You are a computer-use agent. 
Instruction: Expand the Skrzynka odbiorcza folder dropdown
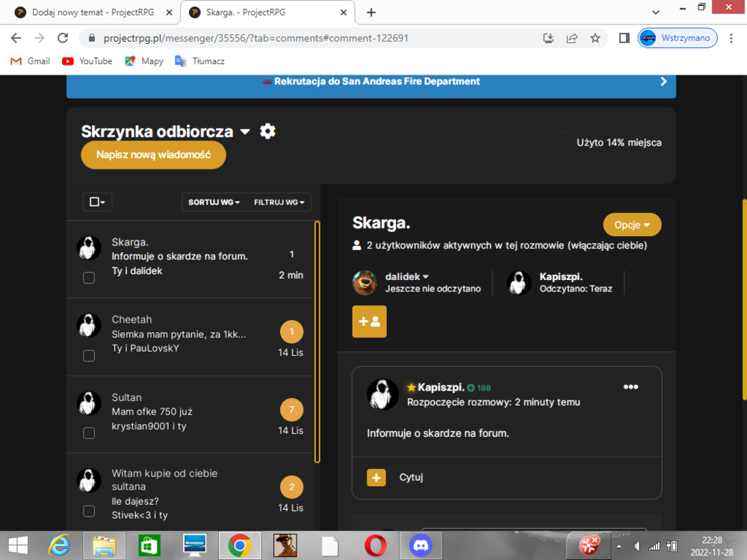click(x=245, y=132)
